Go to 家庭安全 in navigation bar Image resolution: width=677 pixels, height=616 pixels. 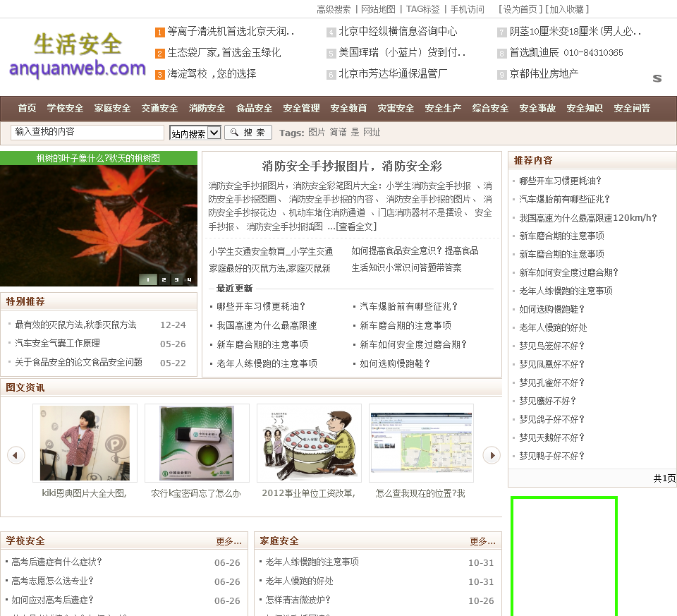pos(112,108)
